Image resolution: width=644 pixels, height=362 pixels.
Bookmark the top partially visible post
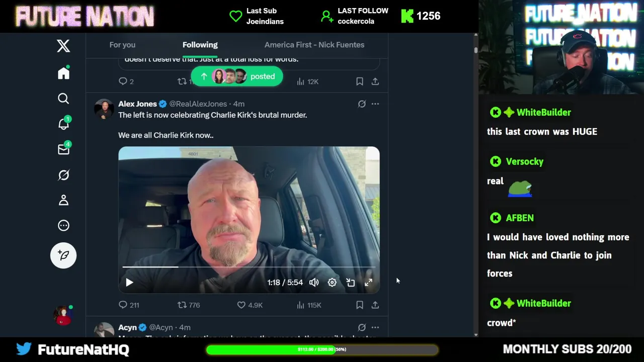(360, 81)
